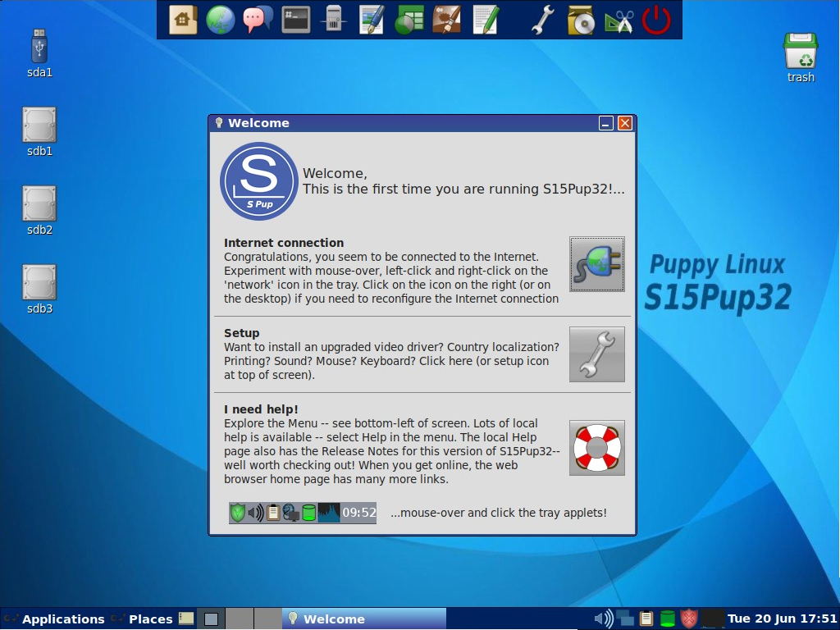The height and width of the screenshot is (630, 840).
Task: Open the clipboard tray icon
Action: pos(646,619)
